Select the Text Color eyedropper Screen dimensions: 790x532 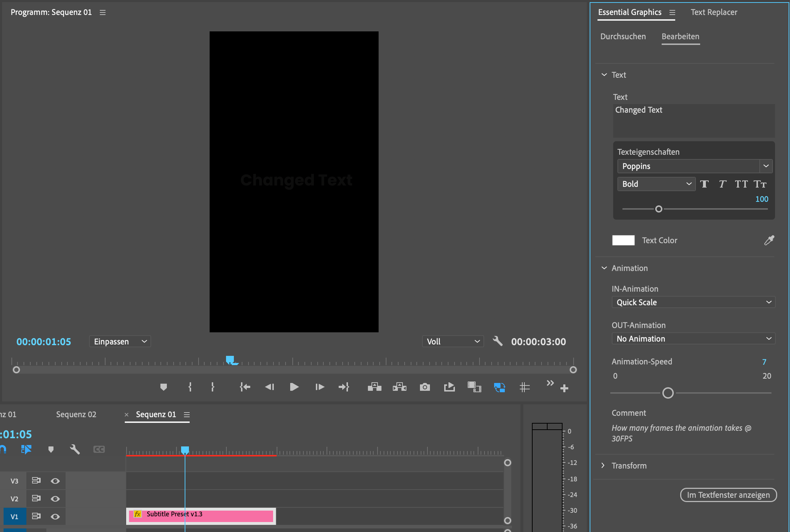click(x=769, y=240)
